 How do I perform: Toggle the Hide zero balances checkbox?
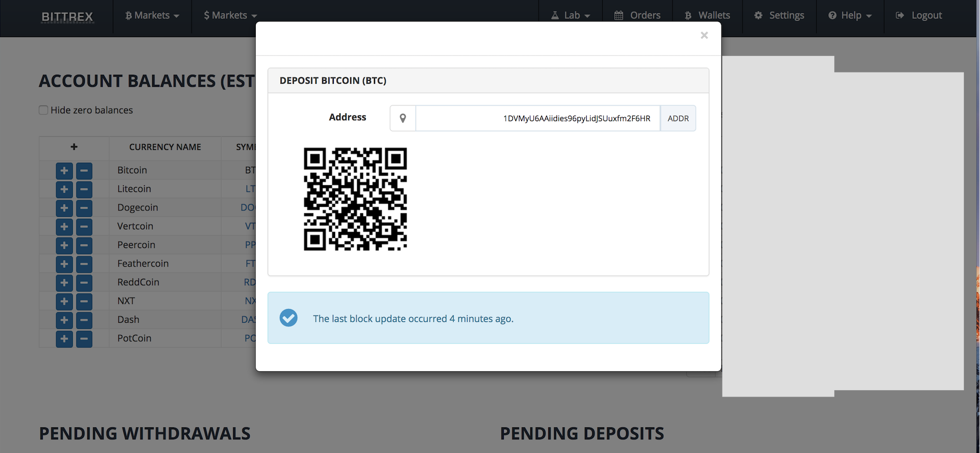[44, 110]
